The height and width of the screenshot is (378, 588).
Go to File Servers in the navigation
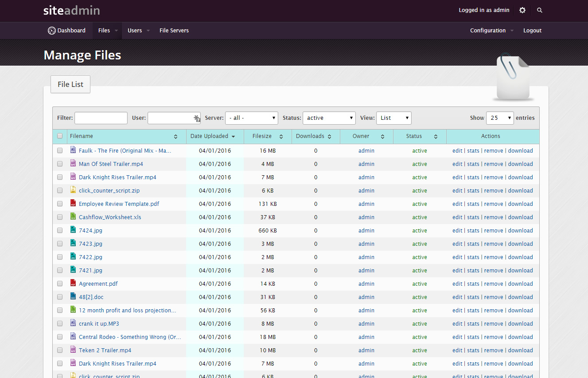click(174, 31)
